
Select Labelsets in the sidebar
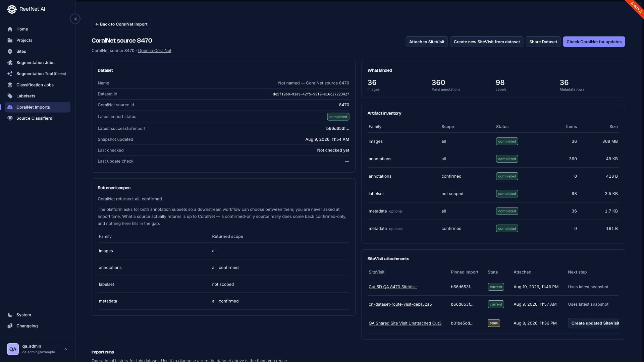pos(38,96)
